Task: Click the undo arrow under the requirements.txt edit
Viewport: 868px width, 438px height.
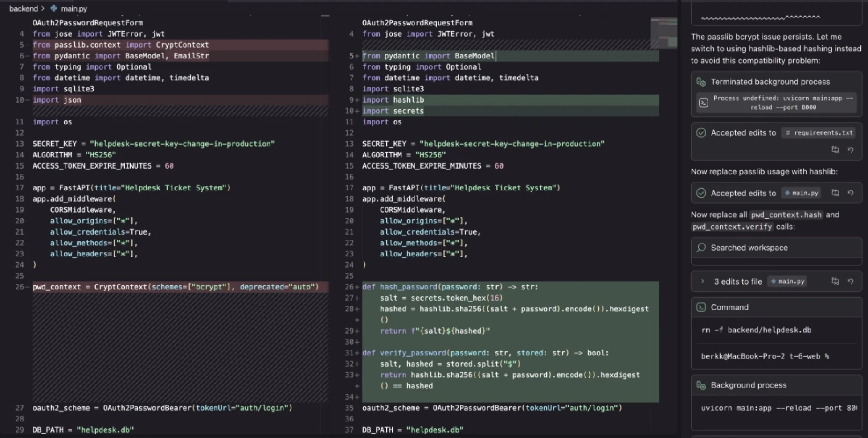Action: (x=850, y=150)
